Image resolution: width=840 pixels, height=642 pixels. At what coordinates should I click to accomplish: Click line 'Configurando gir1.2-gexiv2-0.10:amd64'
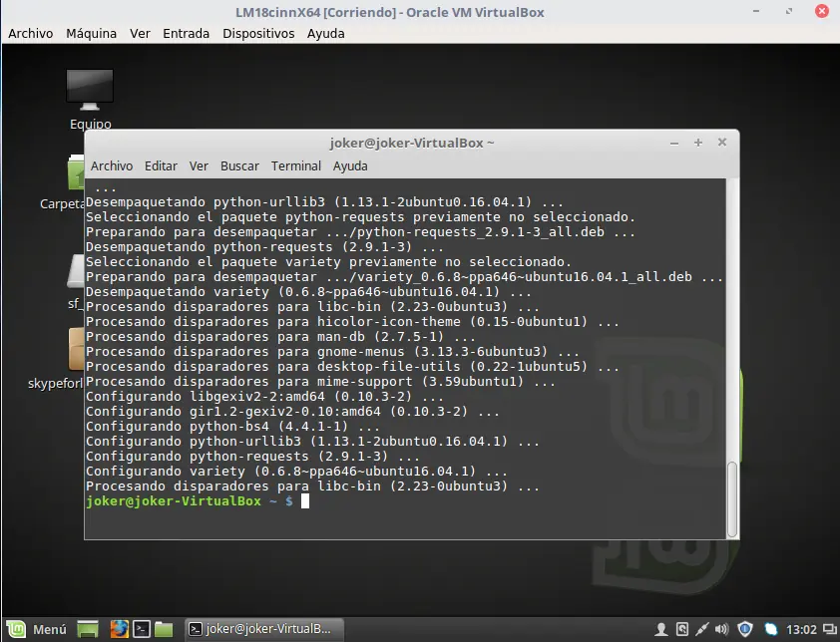coord(292,412)
